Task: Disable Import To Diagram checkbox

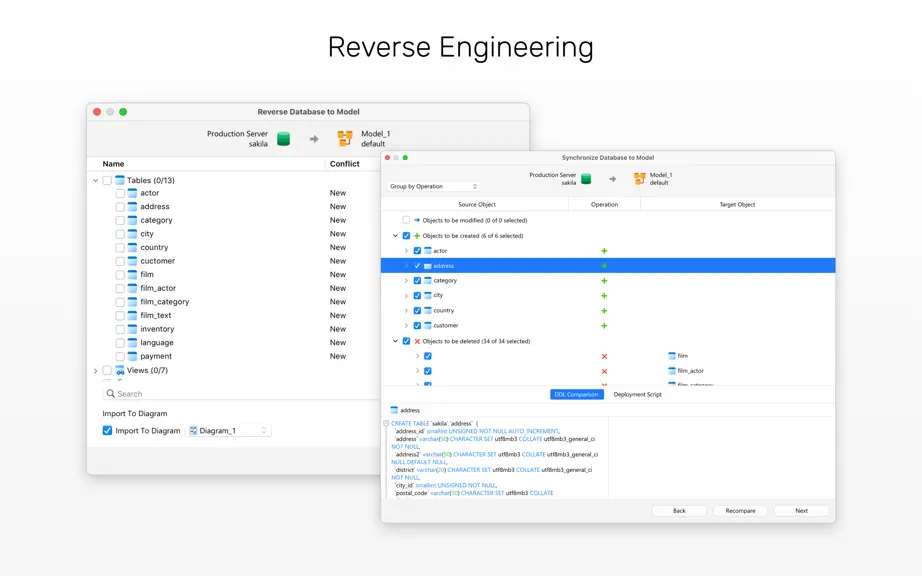Action: coord(107,430)
